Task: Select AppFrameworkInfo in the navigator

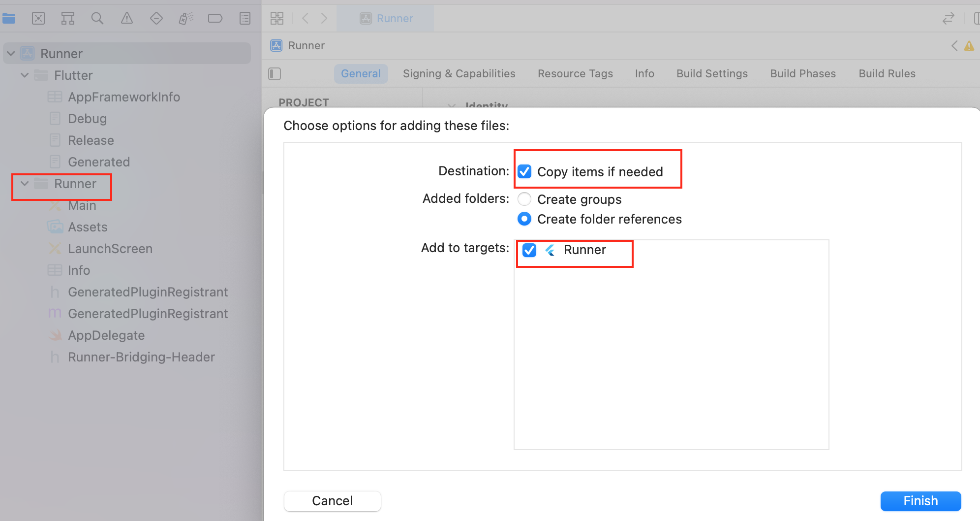Action: tap(124, 97)
